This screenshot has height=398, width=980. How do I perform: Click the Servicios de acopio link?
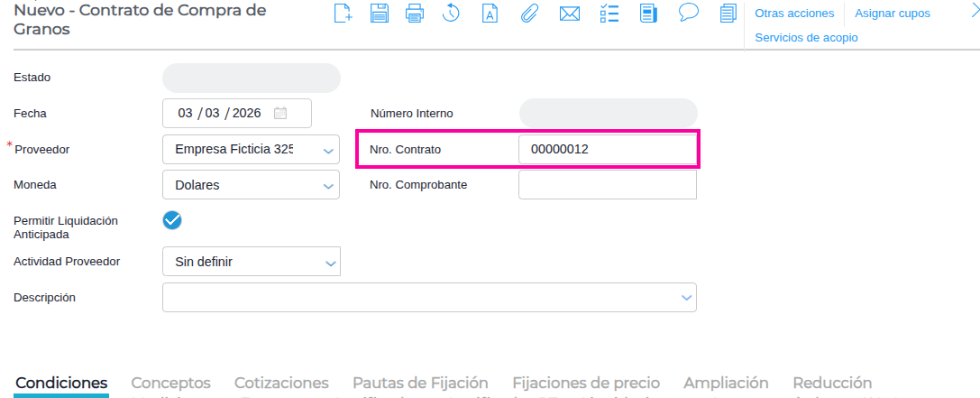806,38
